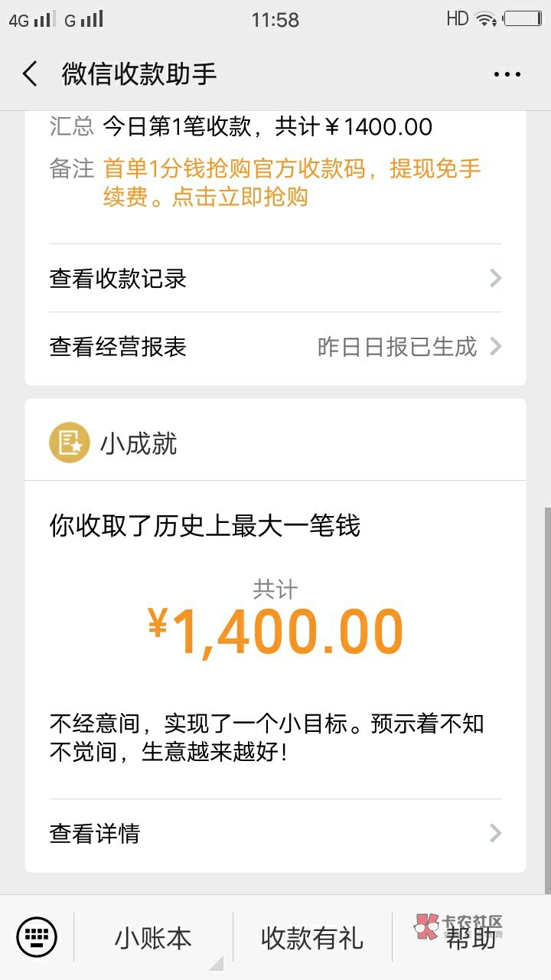Click the chevron beside 查看收款记录
Viewport: 551px width, 980px height.
(x=495, y=278)
